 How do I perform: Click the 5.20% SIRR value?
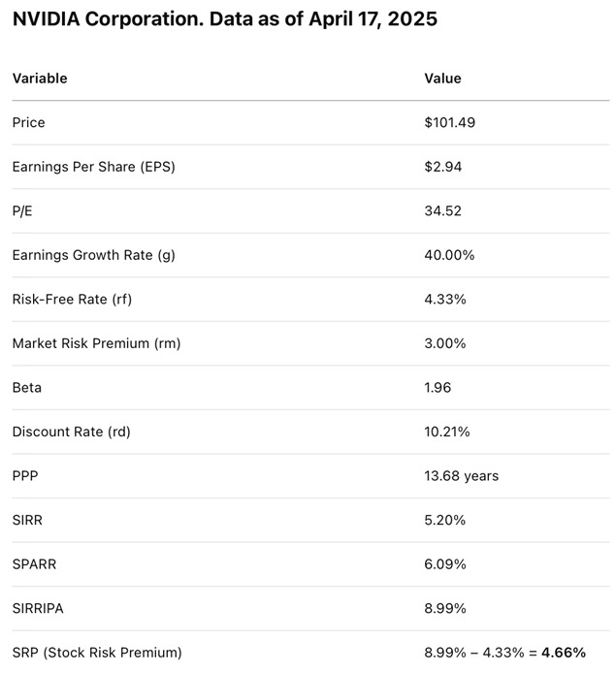445,520
